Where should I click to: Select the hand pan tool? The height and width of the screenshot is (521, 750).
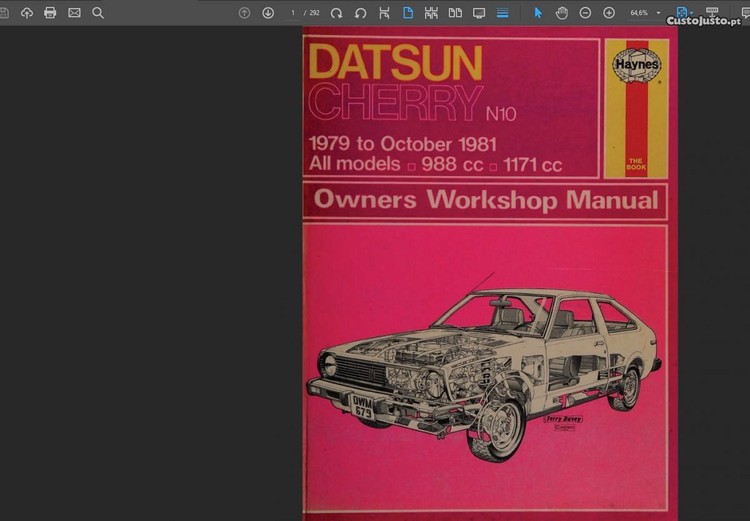pos(562,13)
